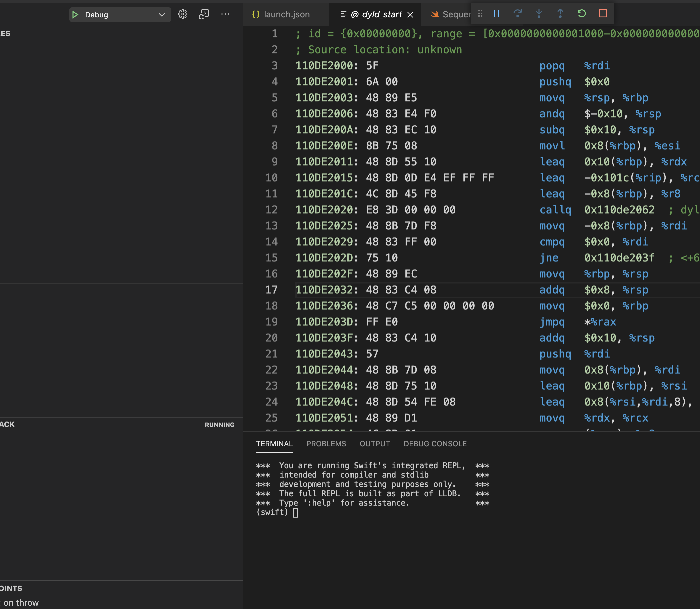Viewport: 700px width, 609px height.
Task: Open the OUTPUT panel tab
Action: [375, 444]
